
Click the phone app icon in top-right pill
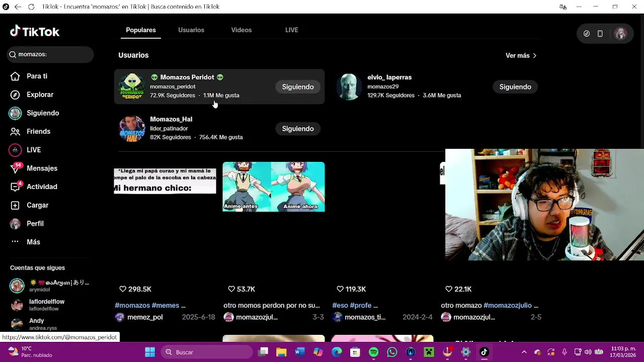point(600,34)
